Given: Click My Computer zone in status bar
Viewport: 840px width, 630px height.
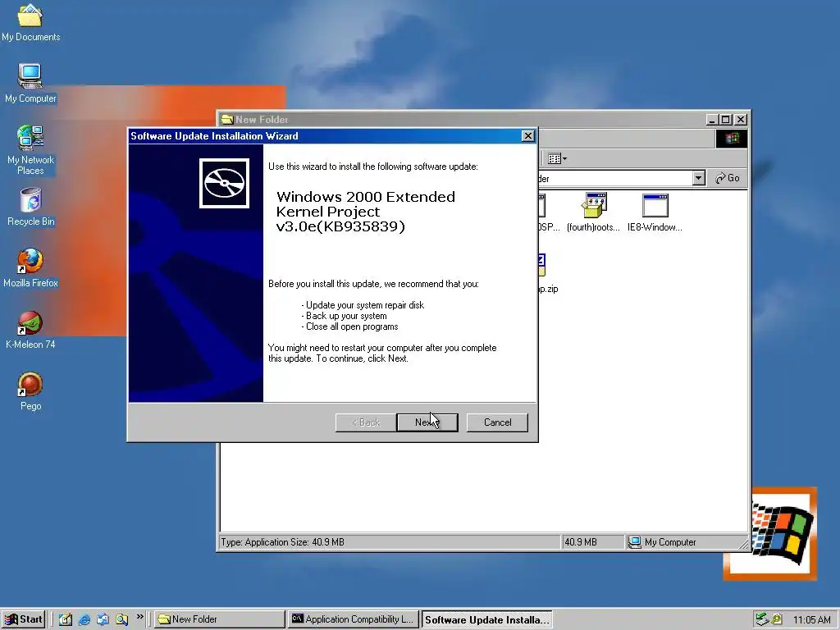Looking at the screenshot, I should point(687,542).
